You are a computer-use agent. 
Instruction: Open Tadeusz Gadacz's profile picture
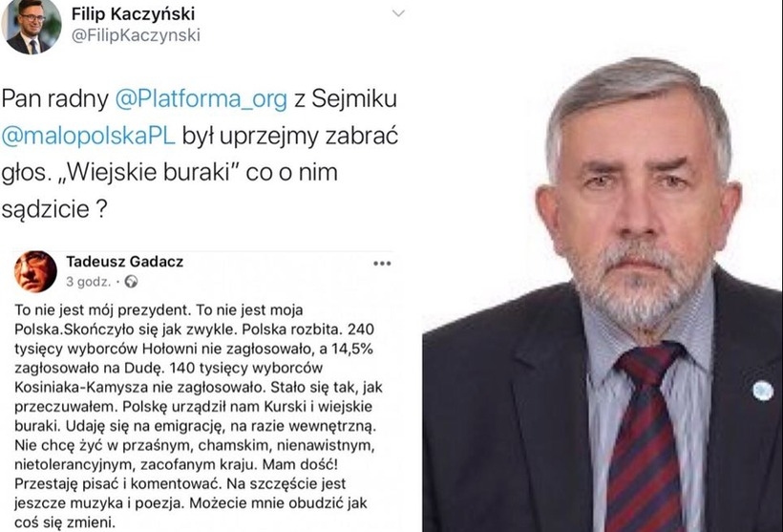(35, 271)
